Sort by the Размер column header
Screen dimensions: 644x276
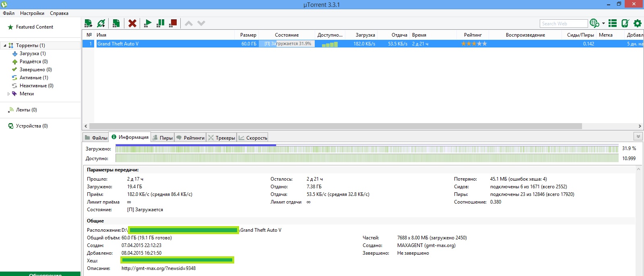(x=246, y=35)
